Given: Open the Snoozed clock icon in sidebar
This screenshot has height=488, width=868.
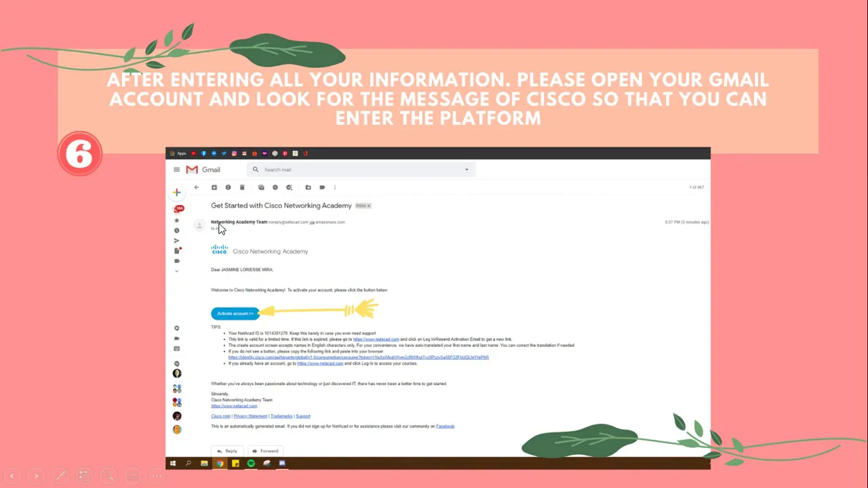Looking at the screenshot, I should click(177, 230).
